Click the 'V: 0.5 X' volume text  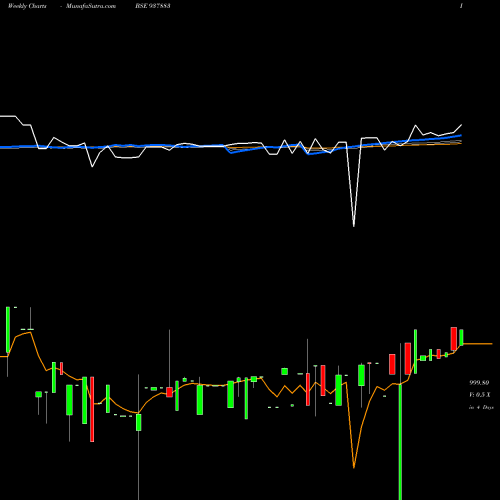click(480, 395)
